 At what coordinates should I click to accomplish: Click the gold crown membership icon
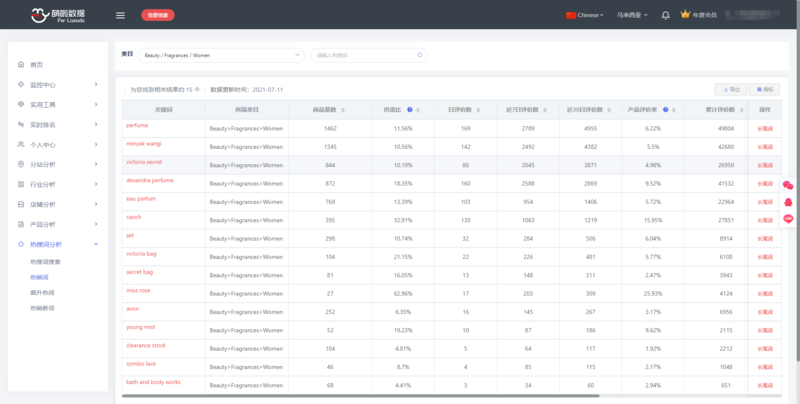(x=685, y=15)
